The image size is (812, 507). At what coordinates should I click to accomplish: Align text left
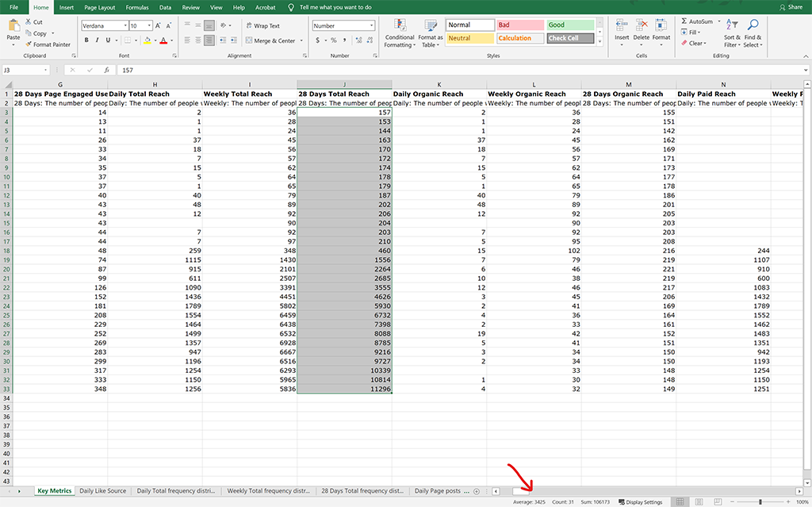[187, 40]
